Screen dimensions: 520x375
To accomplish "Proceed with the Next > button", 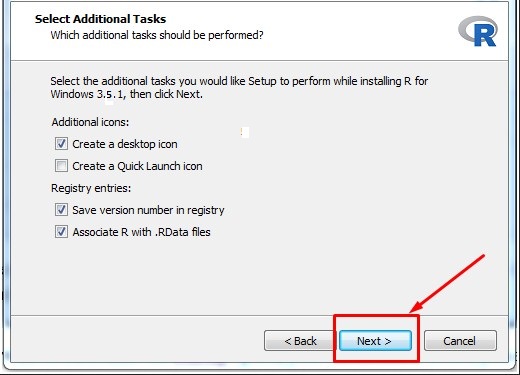I will click(375, 341).
